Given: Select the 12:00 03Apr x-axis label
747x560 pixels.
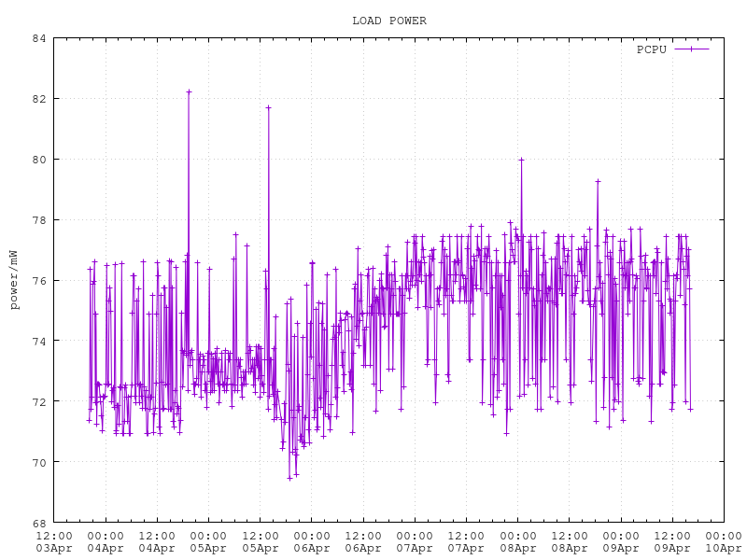Looking at the screenshot, I should [54, 541].
